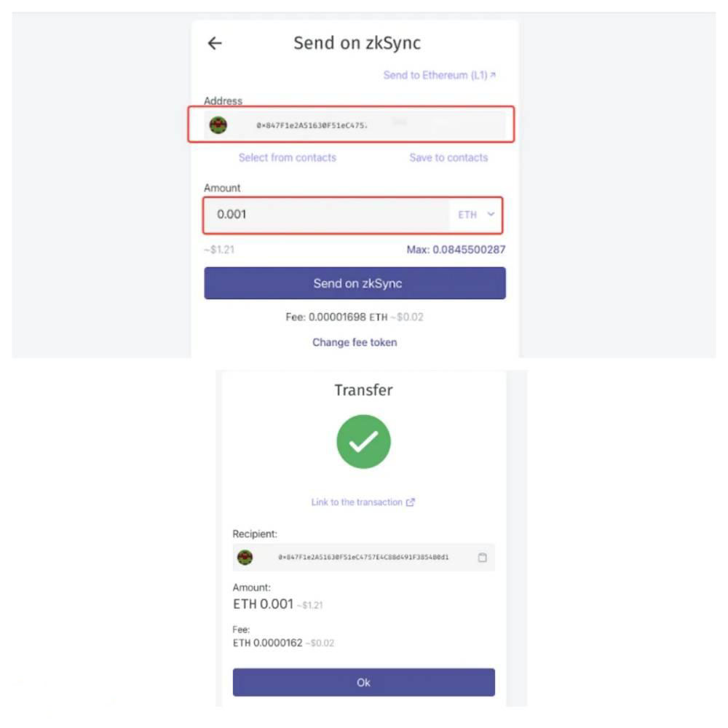
Task: Click the external arrow icon after the Ethereum (L1) link
Action: coord(493,75)
